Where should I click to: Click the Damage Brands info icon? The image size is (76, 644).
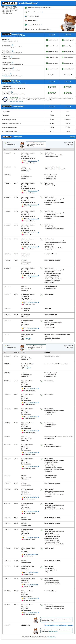coord(11,86)
